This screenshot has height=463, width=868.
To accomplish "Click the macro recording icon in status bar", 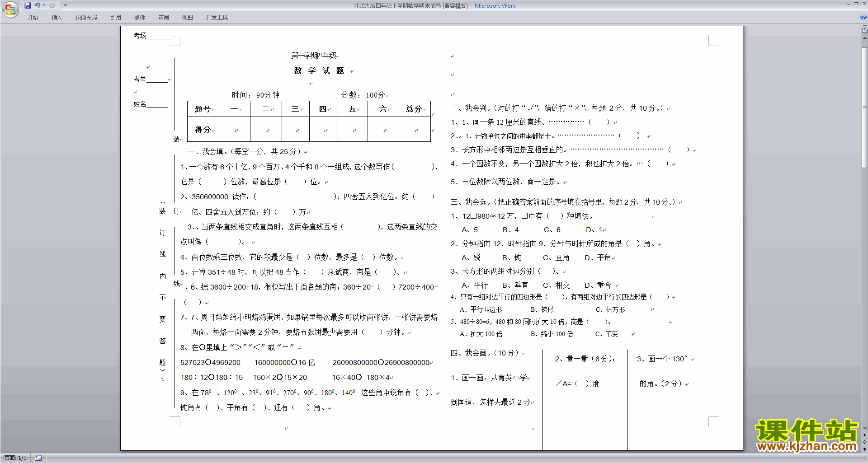I will point(38,458).
